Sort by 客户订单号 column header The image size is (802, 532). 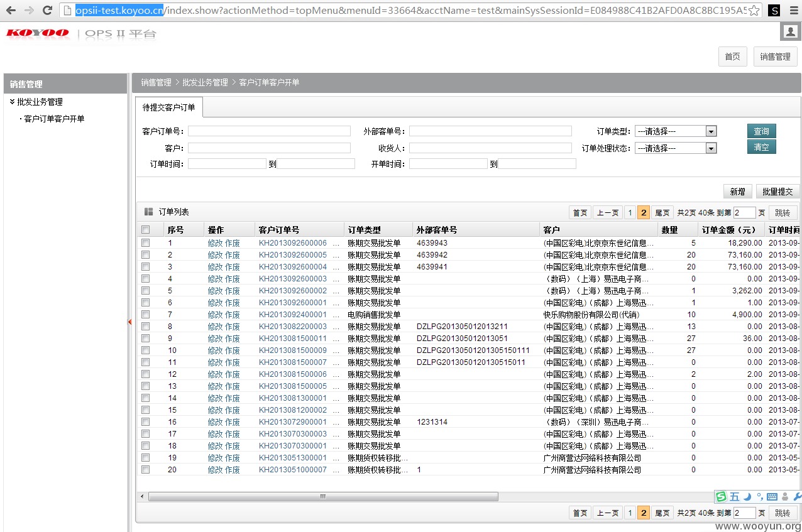pos(299,230)
